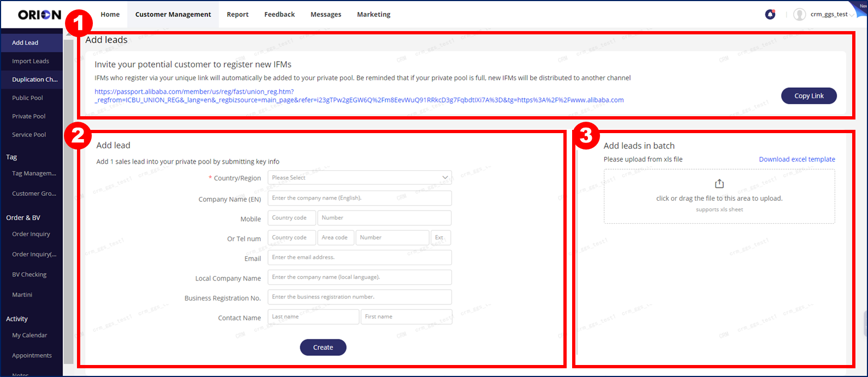Focus the Local Company Name field

(360, 277)
